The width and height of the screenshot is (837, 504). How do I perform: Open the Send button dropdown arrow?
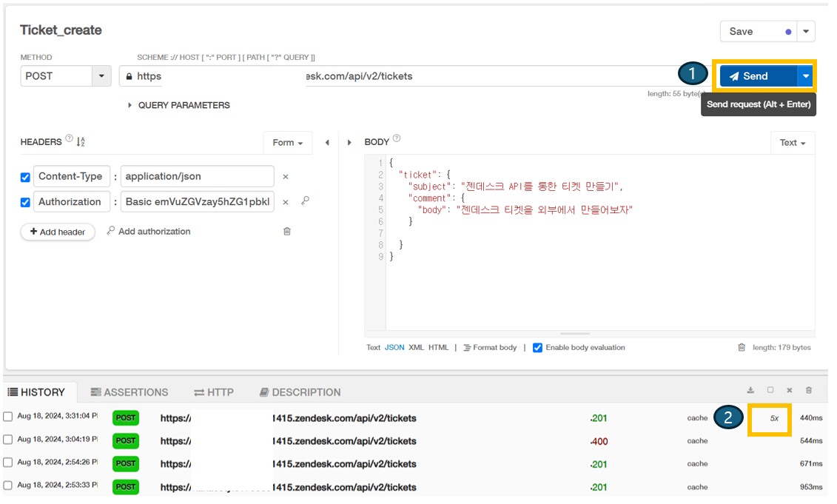click(805, 76)
